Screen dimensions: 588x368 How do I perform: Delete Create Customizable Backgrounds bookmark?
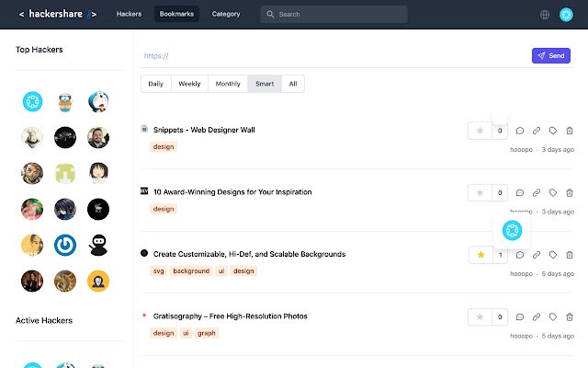(x=570, y=255)
